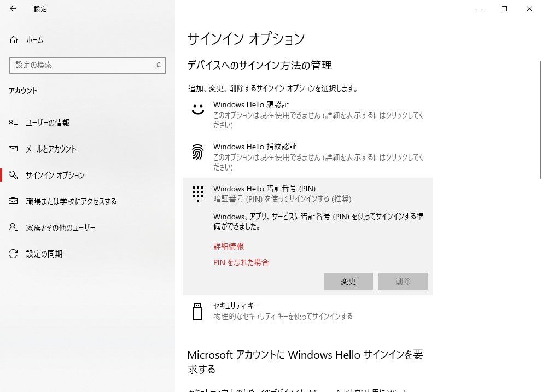Click the sync arrows icon for 設定の同期
The image size is (542, 392).
pyautogui.click(x=13, y=254)
